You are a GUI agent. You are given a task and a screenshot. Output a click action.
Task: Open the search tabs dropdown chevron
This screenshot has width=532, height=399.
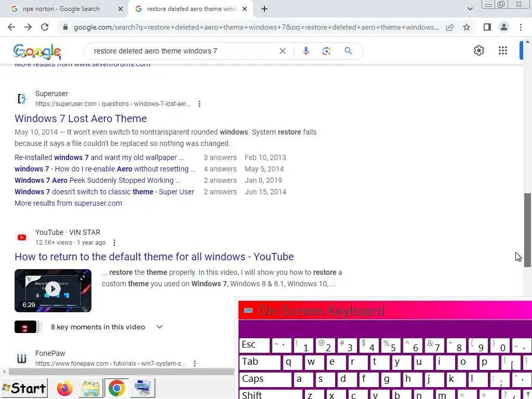coord(470,9)
